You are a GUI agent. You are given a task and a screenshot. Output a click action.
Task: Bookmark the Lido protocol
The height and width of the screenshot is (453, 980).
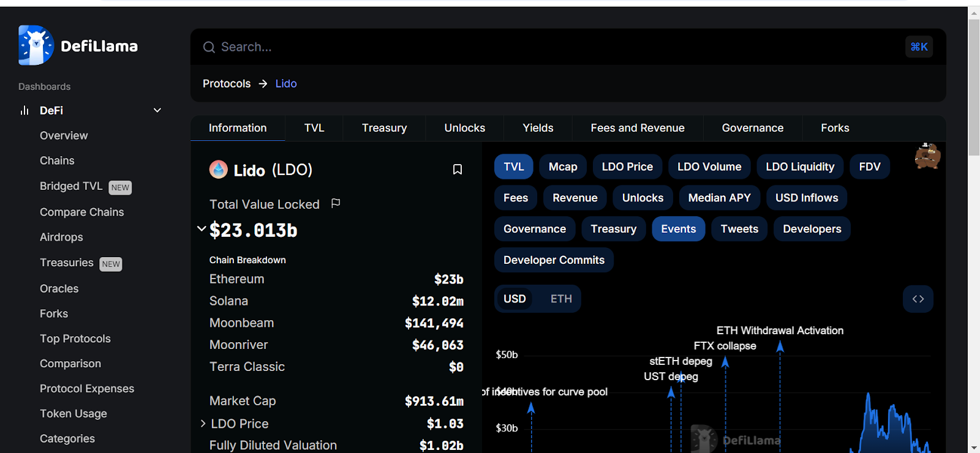(x=457, y=170)
